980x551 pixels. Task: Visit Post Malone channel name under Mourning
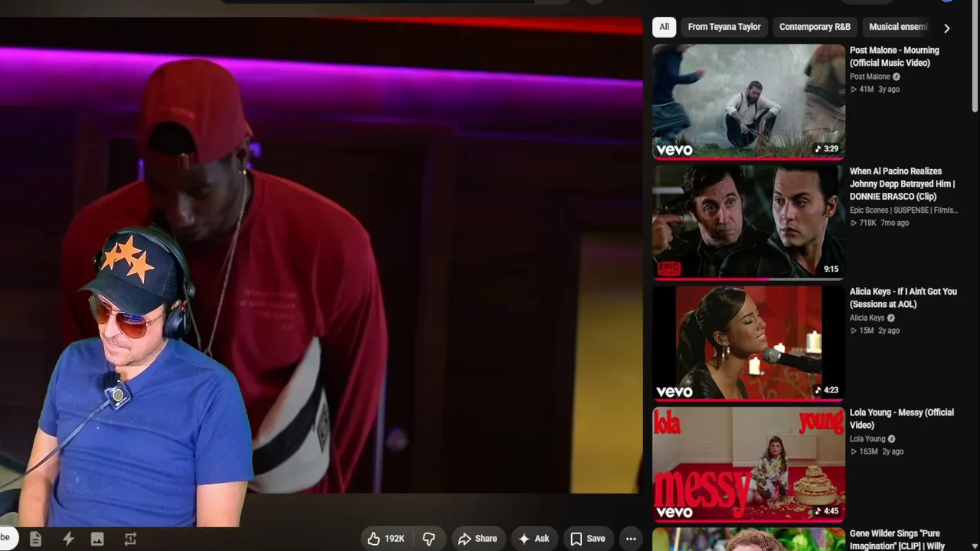click(x=870, y=77)
